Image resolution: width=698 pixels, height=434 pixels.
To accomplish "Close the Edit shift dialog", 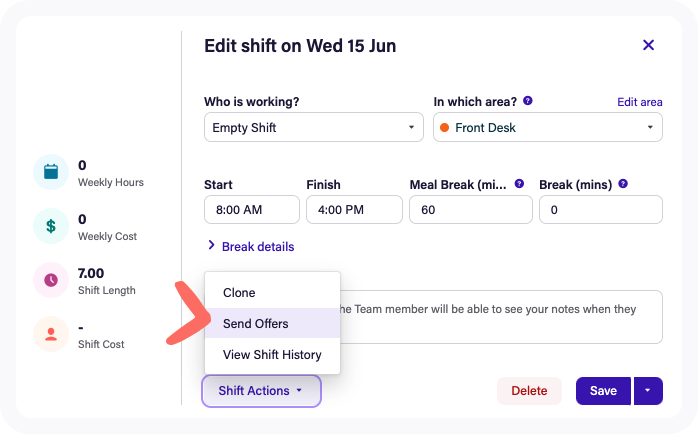I will [648, 45].
